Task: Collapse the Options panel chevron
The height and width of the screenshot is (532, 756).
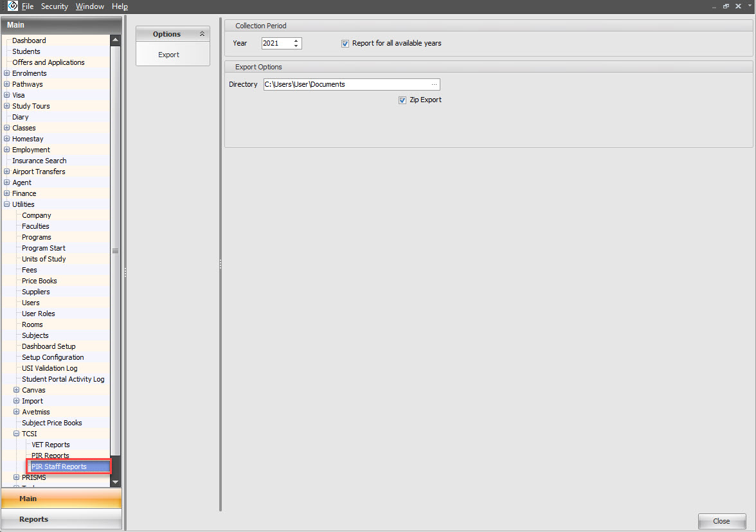Action: [203, 34]
